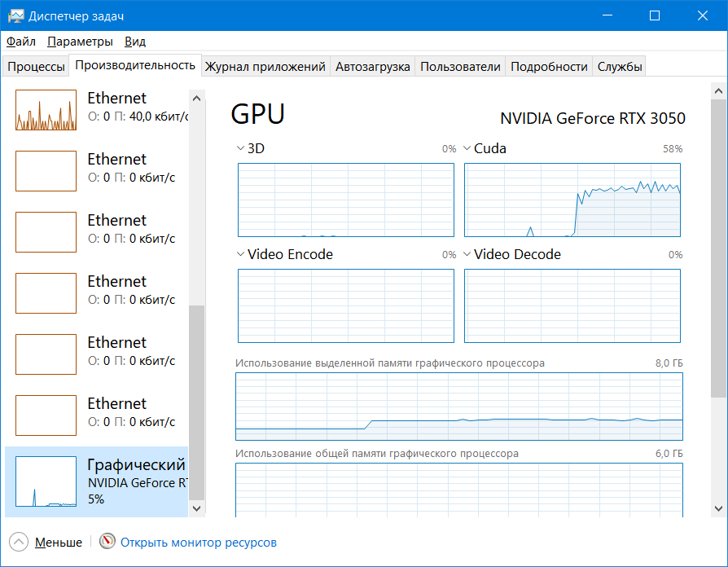Select the active Ethernet thumbnail with traffic graph
This screenshot has height=567, width=728.
coord(46,110)
